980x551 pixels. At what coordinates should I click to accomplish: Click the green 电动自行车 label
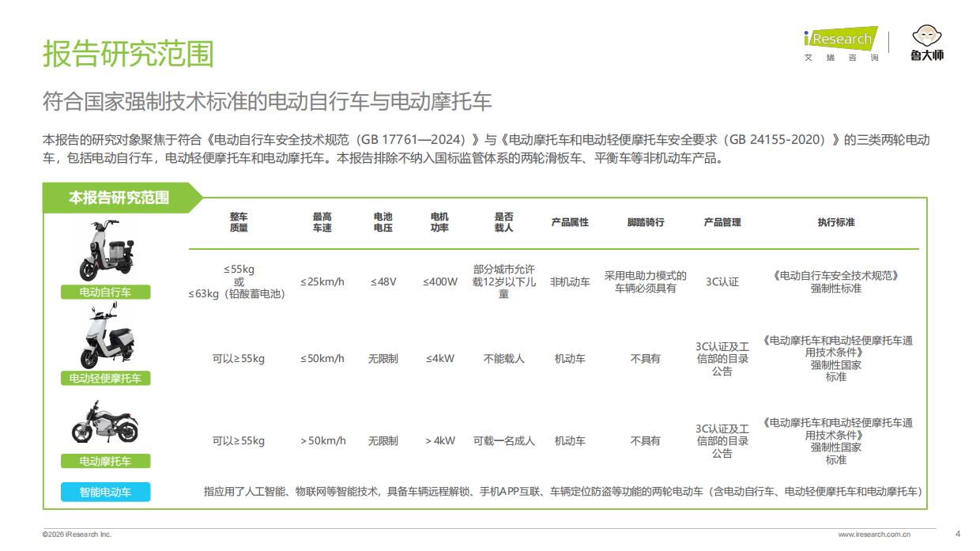tap(105, 292)
